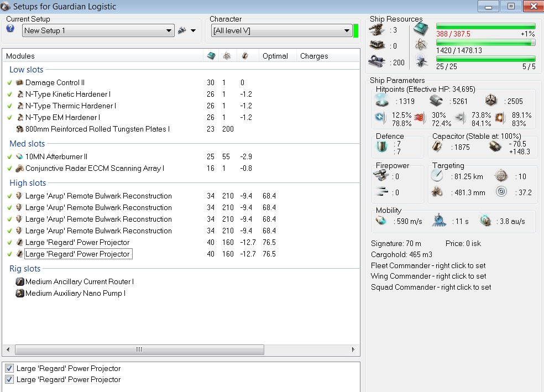Click the warp speed icon at 3.8 au/s
The width and height of the screenshot is (544, 392).
click(485, 221)
